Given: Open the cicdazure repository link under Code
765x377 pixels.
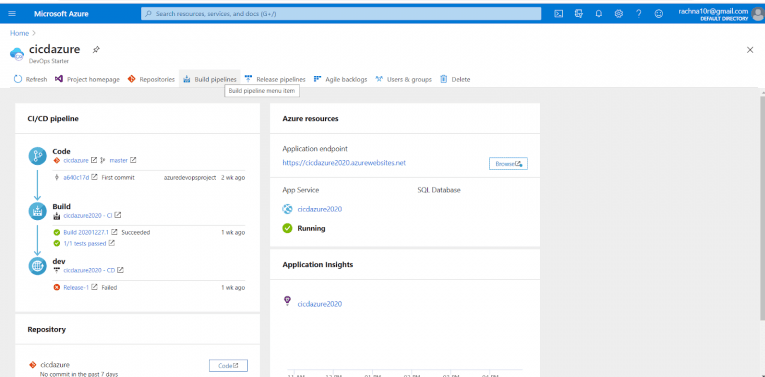Looking at the screenshot, I should coord(76,160).
